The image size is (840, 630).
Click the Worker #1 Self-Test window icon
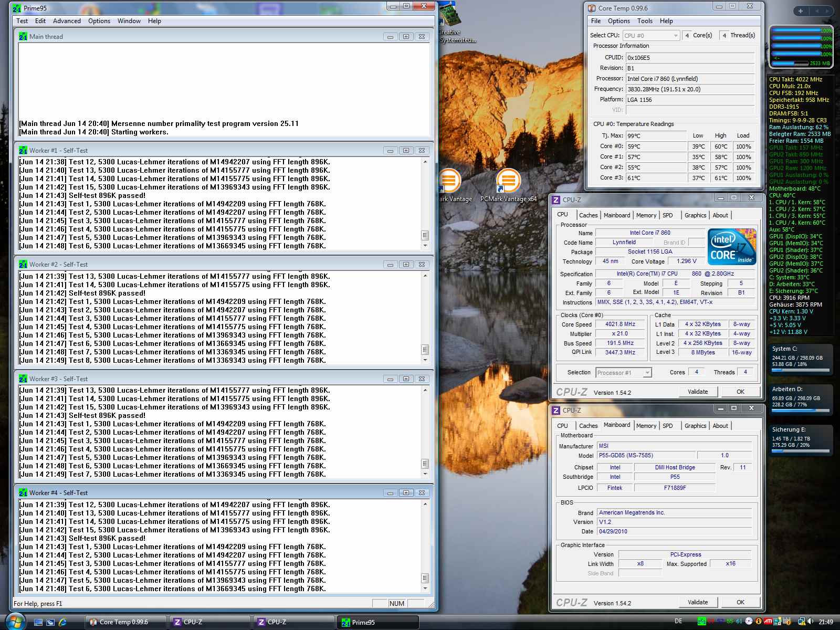click(23, 150)
